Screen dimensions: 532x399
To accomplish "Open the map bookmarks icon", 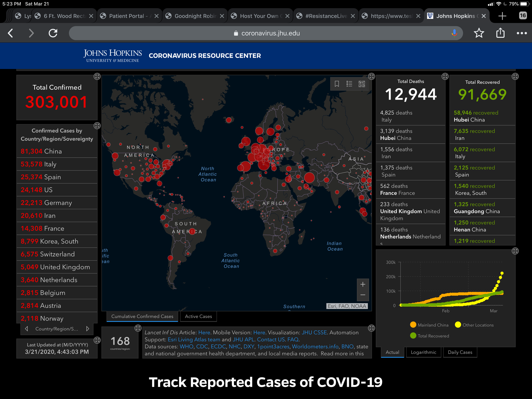I will (x=337, y=84).
